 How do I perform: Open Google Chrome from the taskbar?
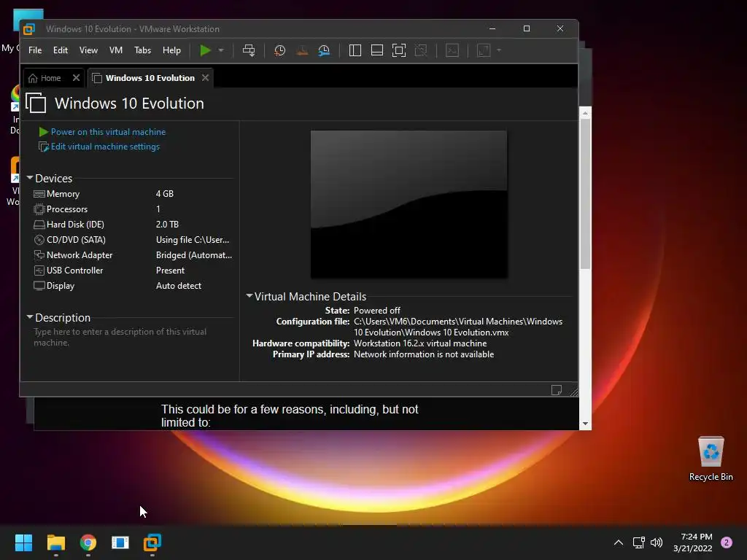pyautogui.click(x=88, y=542)
